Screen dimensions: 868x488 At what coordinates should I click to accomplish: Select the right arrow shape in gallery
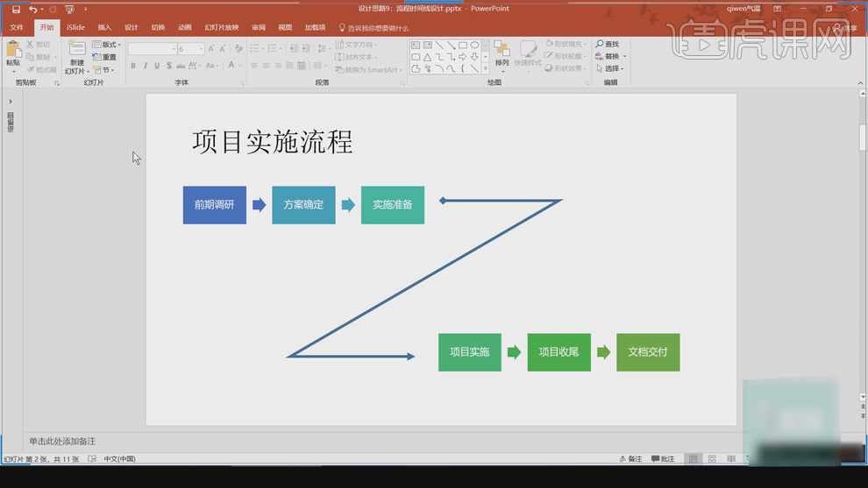pyautogui.click(x=463, y=57)
